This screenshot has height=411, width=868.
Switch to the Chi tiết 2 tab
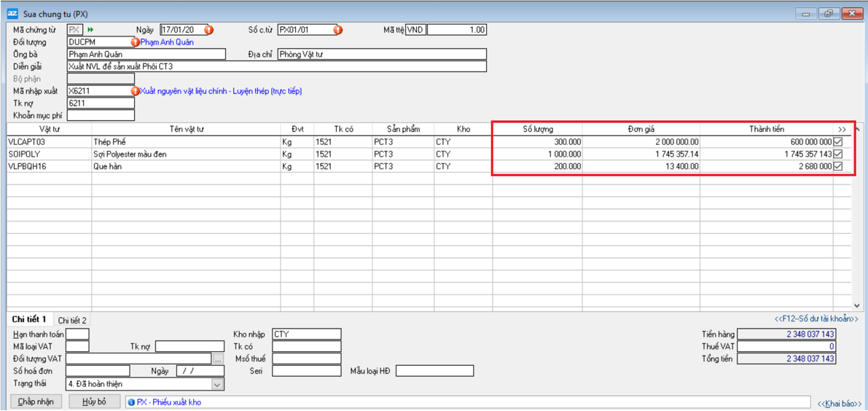(x=72, y=320)
